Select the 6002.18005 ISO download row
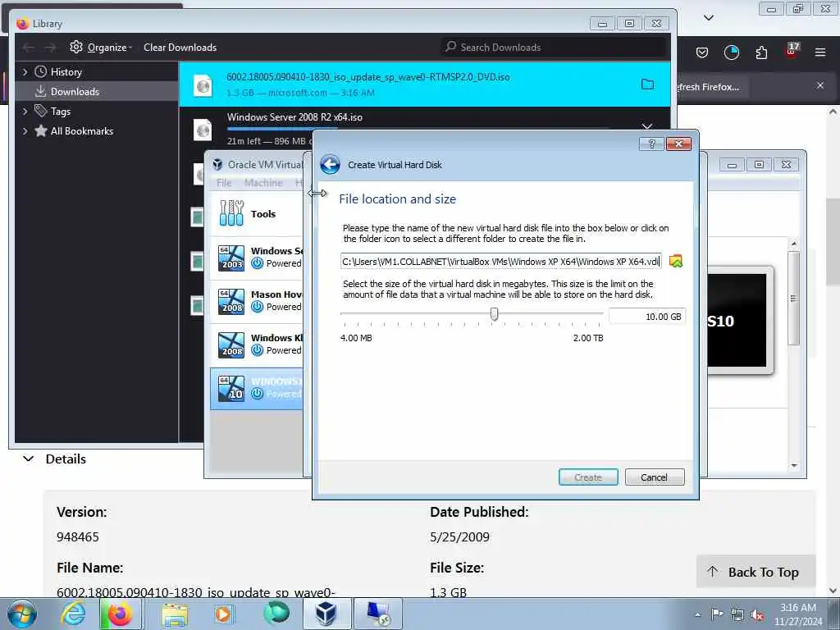The height and width of the screenshot is (630, 840). [424, 84]
